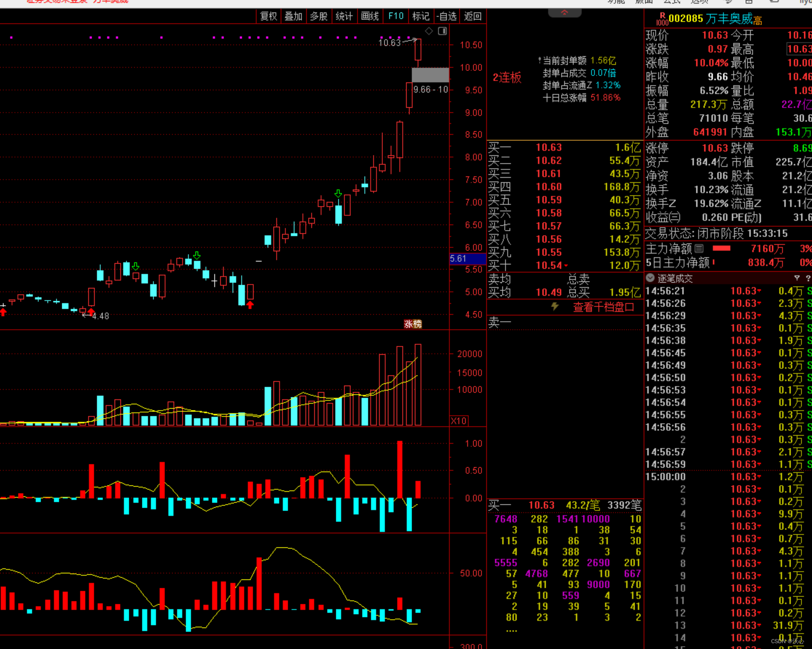Remove stock via the -自选 button

point(446,16)
